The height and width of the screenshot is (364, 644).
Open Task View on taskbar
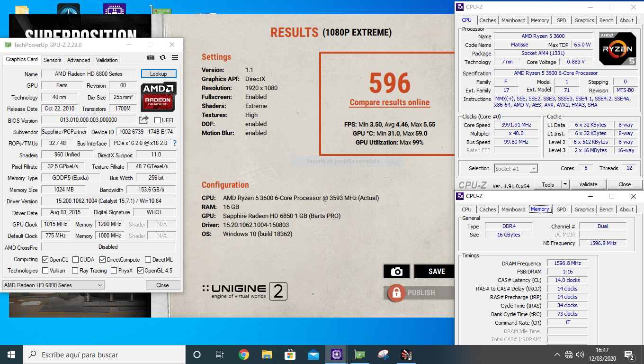220,355
